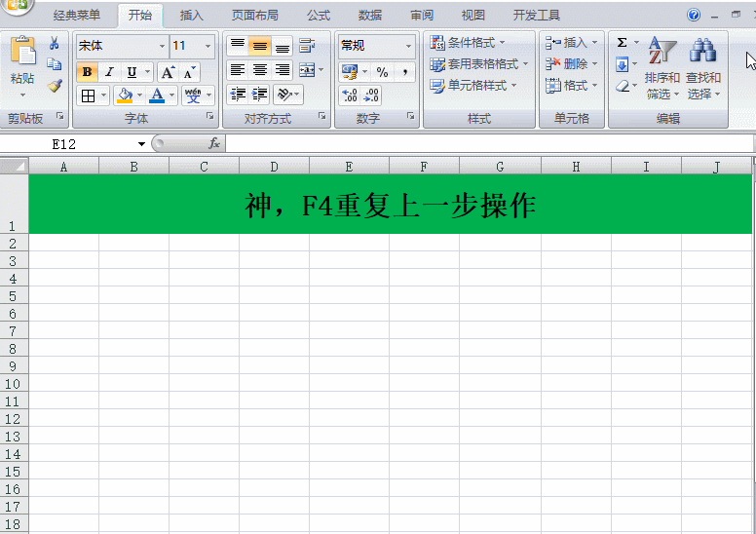Open 排序和筛选 sort and filter
This screenshot has width=756, height=534.
661,67
